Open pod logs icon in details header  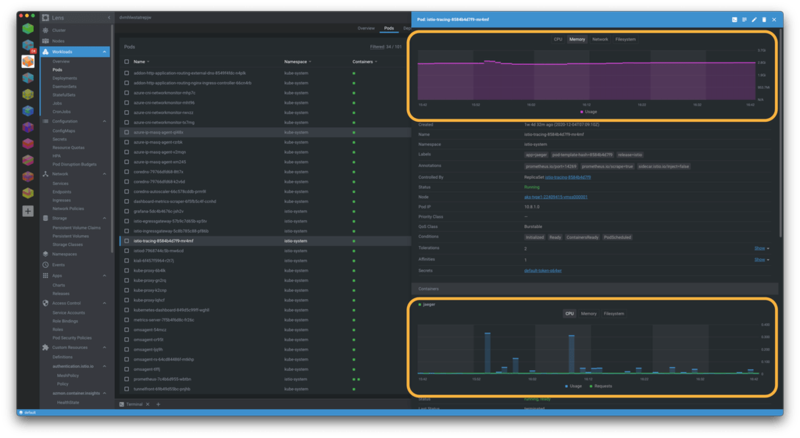coord(744,19)
